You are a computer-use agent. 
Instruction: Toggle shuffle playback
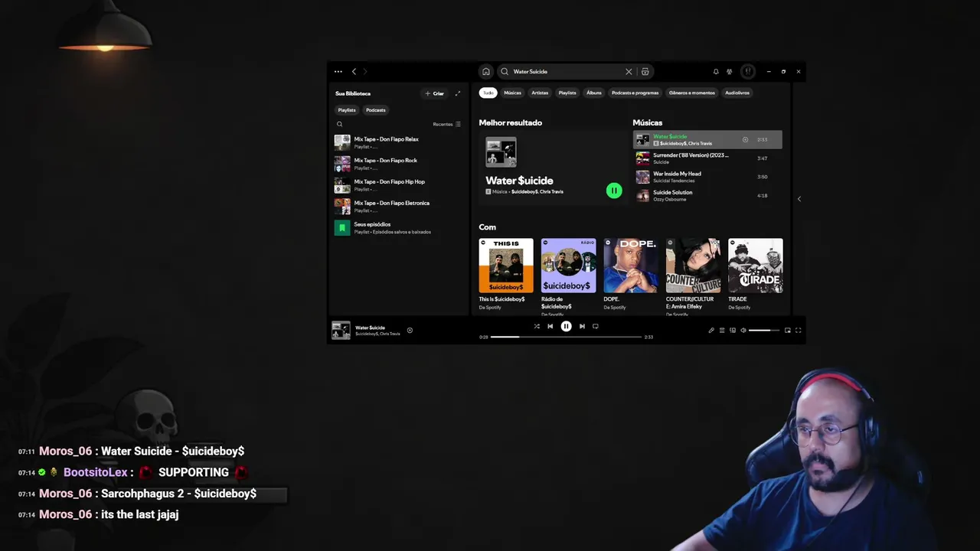(x=537, y=326)
